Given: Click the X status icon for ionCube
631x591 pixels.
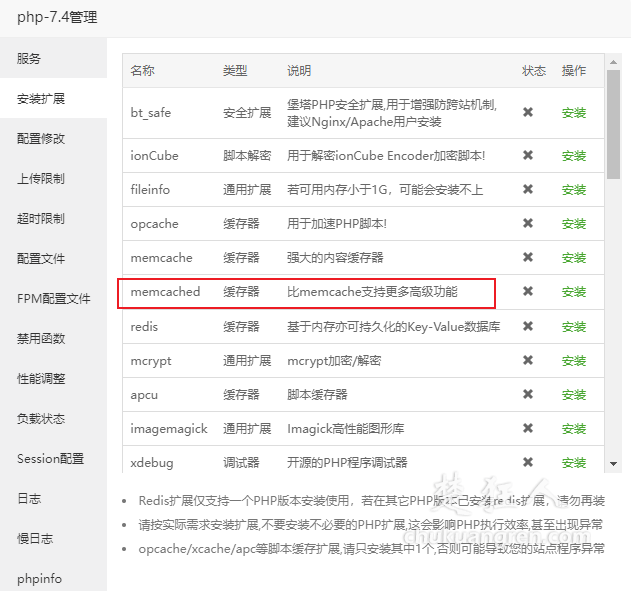Looking at the screenshot, I should coord(528,155).
